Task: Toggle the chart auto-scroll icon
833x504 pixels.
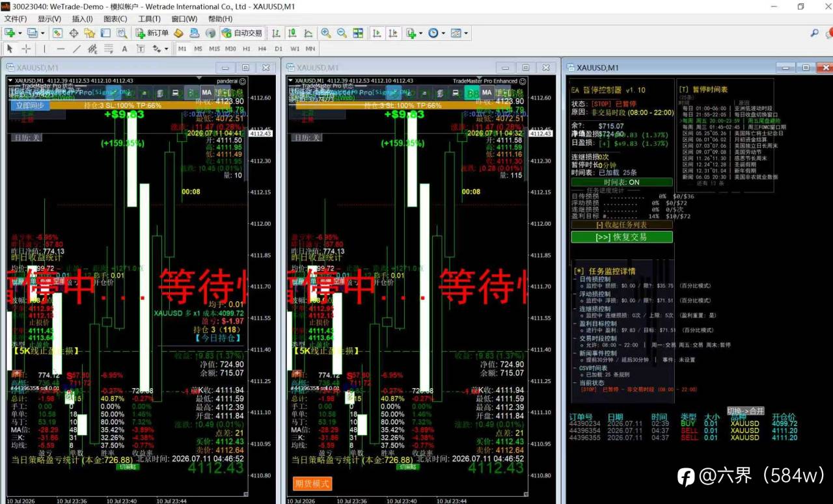Action: tap(377, 33)
